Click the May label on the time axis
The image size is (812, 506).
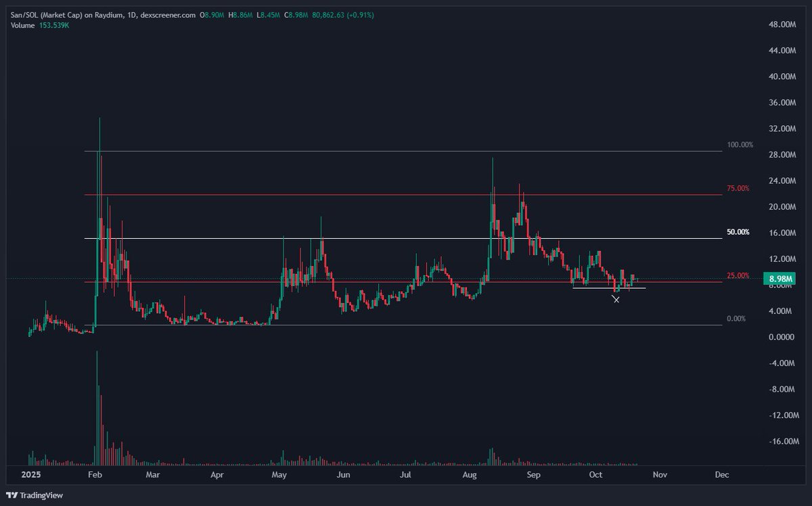279,475
